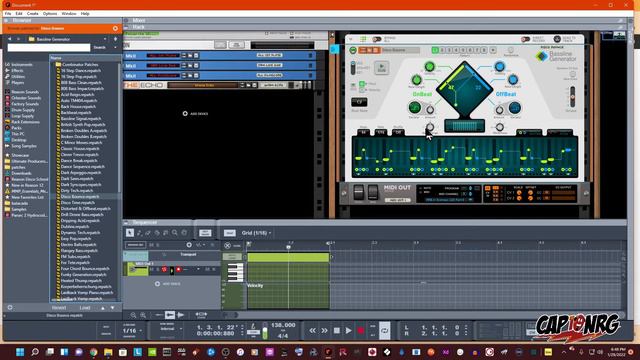Image resolution: width=640 pixels, height=360 pixels.
Task: Select the arrow Selection tool in sequencer
Action: click(130, 233)
